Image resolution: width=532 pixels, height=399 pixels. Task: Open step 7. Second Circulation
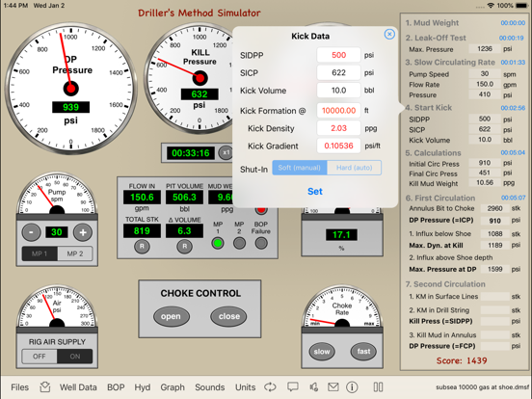[445, 284]
